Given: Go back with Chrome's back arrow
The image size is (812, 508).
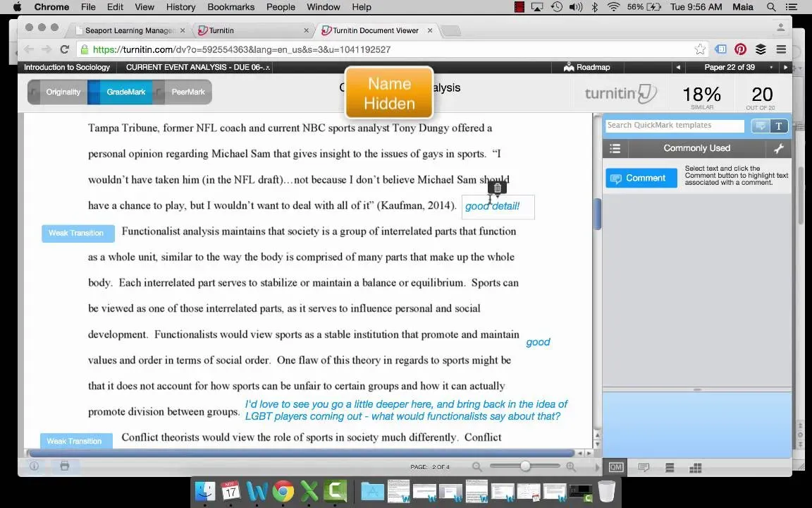Looking at the screenshot, I should point(29,49).
